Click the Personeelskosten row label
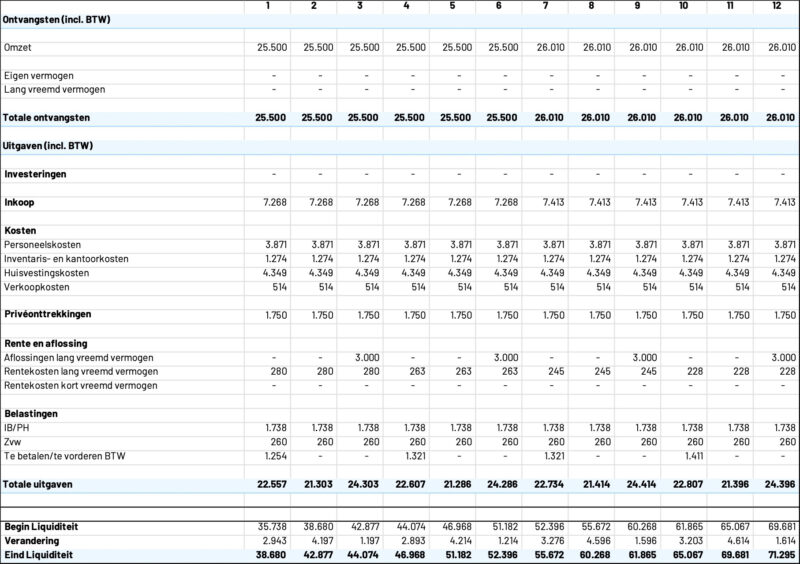Image resolution: width=800 pixels, height=564 pixels. (43, 244)
